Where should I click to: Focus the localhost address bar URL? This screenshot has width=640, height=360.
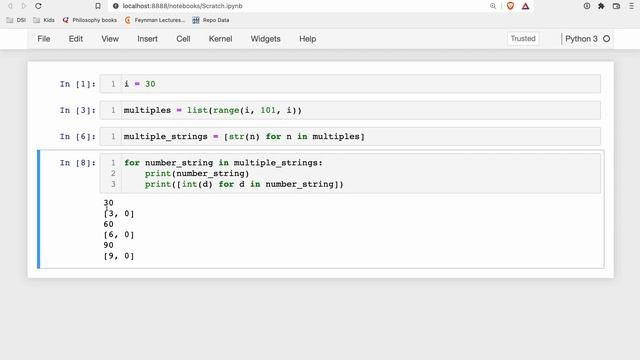pos(182,6)
